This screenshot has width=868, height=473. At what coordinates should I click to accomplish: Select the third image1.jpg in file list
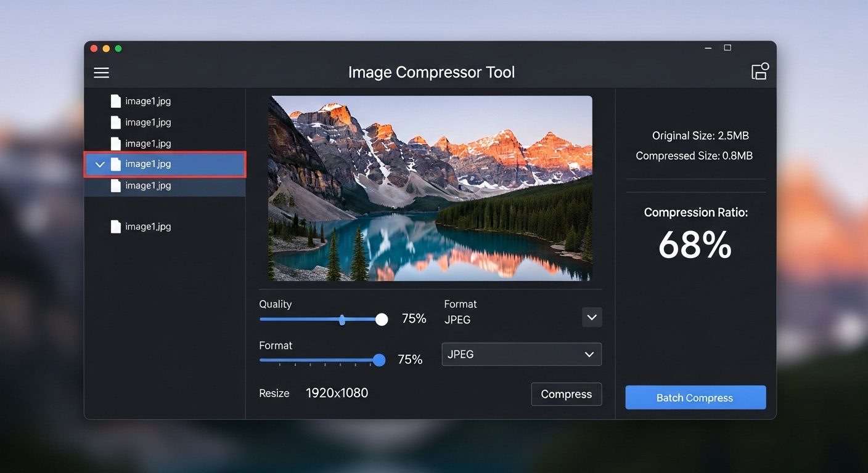(x=148, y=144)
